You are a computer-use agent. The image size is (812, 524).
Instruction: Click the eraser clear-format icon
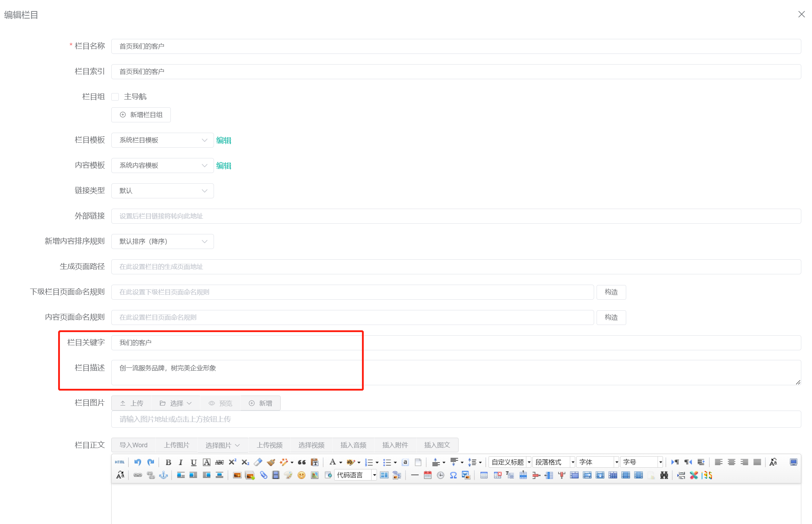[258, 462]
